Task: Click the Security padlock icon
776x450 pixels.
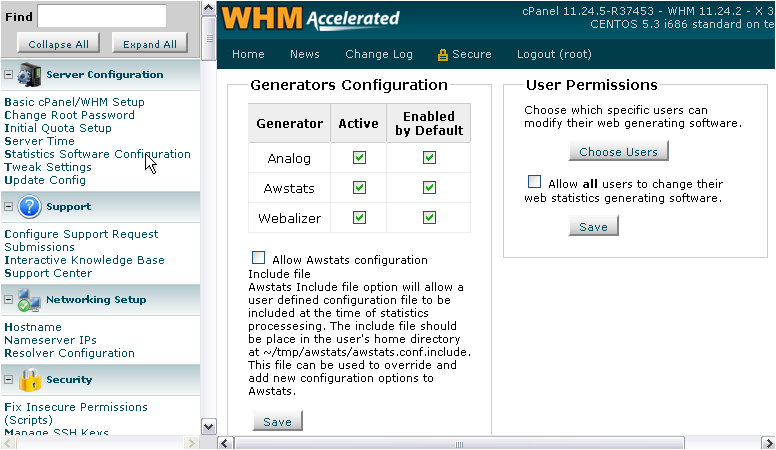Action: [x=29, y=380]
